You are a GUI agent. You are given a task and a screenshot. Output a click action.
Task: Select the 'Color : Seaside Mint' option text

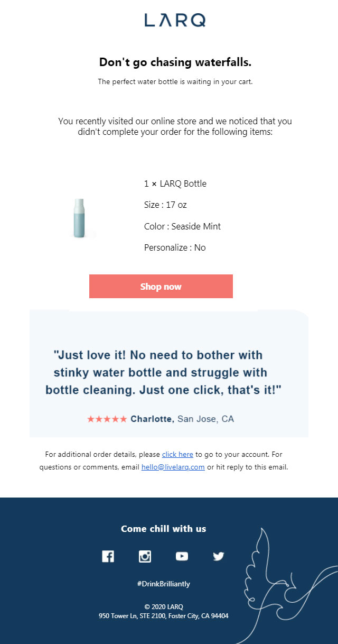[x=183, y=226]
